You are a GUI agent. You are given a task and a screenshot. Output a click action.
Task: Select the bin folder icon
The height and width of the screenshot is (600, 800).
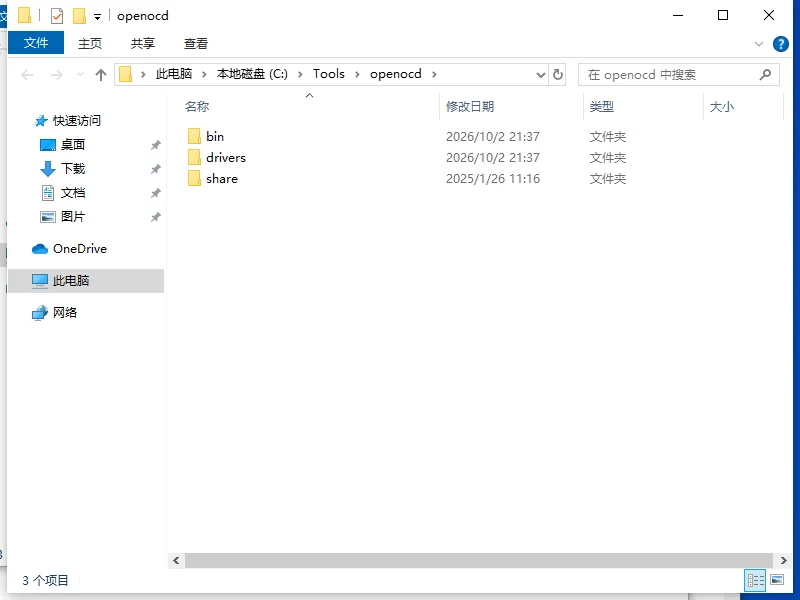point(194,136)
